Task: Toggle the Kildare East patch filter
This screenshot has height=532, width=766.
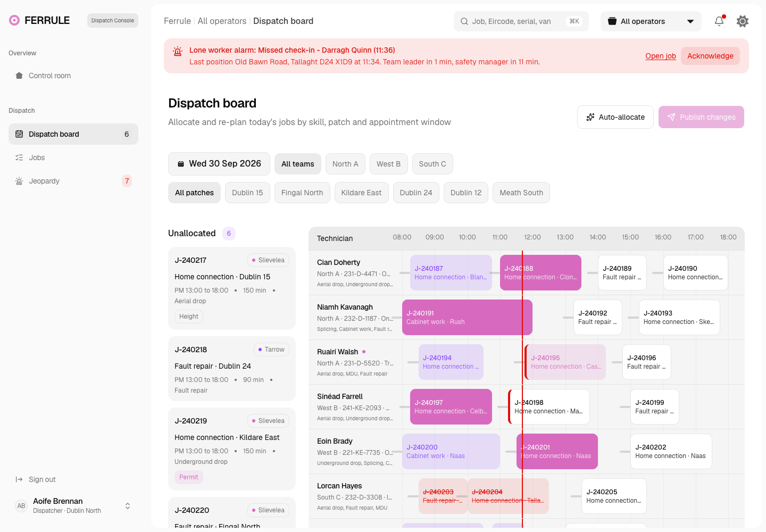Action: pyautogui.click(x=361, y=193)
